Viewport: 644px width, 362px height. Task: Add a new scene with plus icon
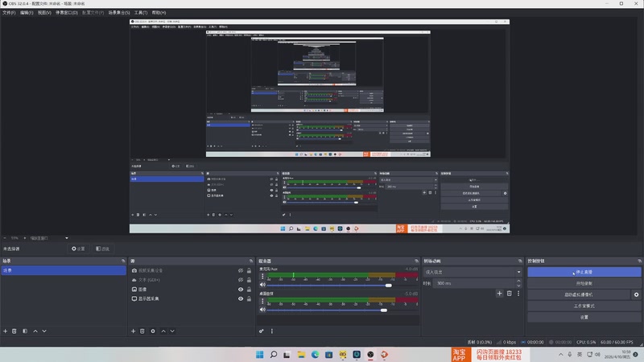coord(6,331)
